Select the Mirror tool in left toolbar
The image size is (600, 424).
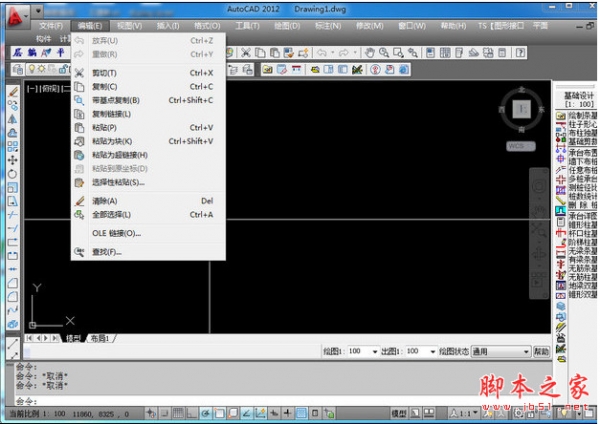point(13,119)
